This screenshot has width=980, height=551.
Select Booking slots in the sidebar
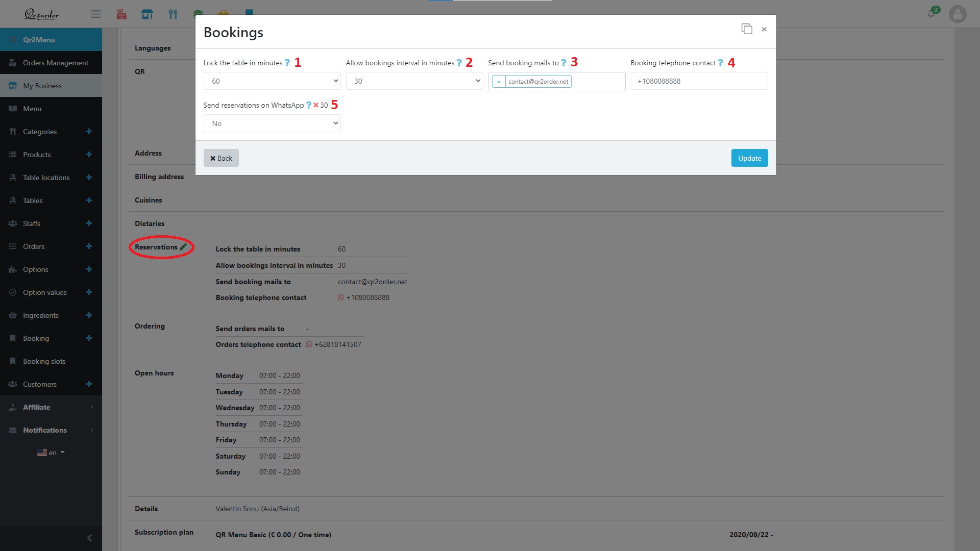coord(45,361)
